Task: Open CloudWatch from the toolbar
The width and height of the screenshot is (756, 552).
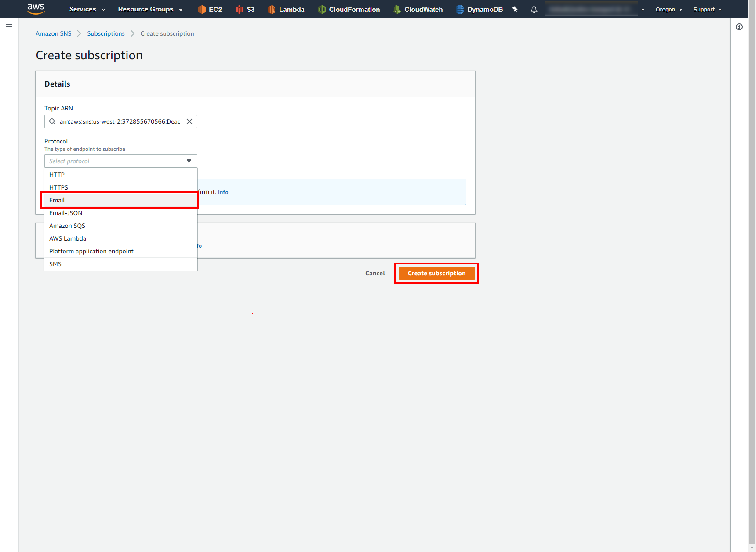Action: pos(418,9)
